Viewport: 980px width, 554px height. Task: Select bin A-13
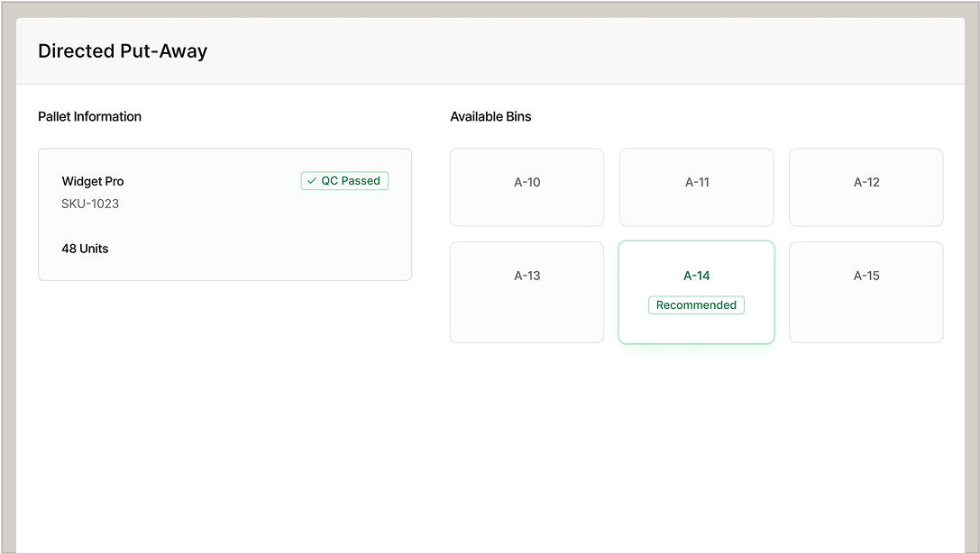527,293
